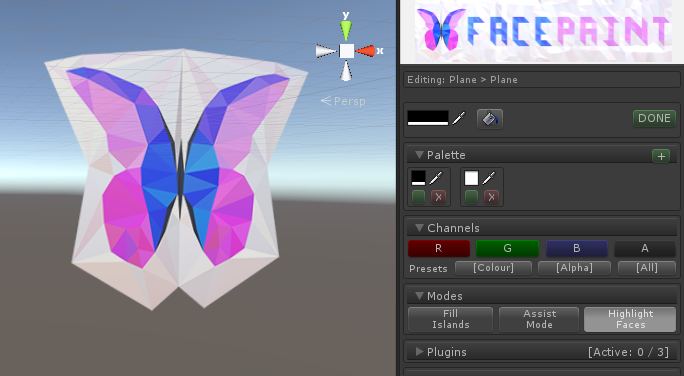The image size is (684, 376).
Task: Click the centre cube of scene gizmo
Action: [x=347, y=51]
